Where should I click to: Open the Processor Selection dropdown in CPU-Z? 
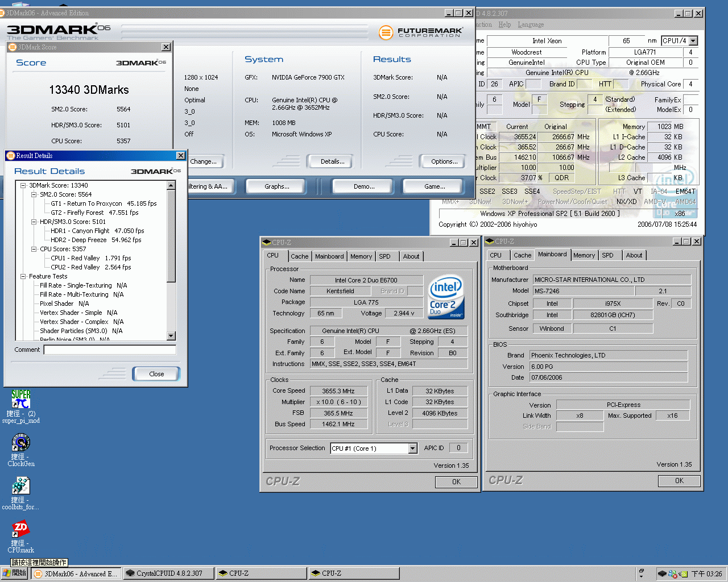(x=413, y=448)
